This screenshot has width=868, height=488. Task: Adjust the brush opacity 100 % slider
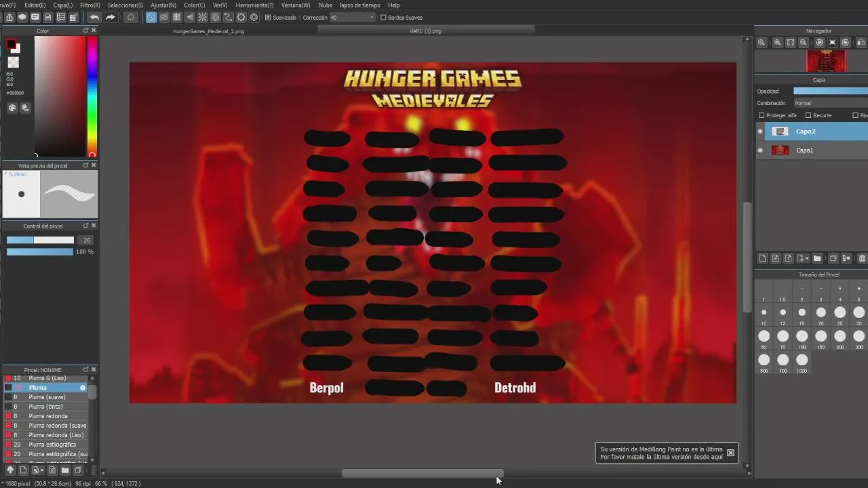pos(40,251)
